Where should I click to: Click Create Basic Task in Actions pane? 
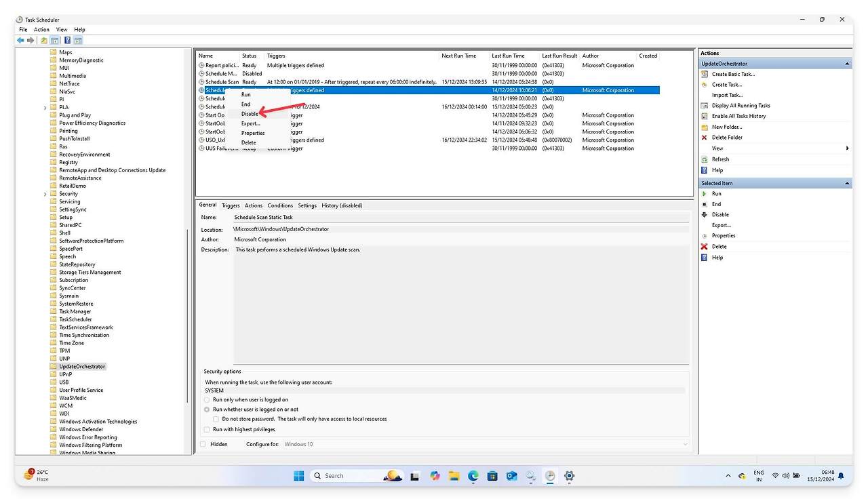(733, 74)
